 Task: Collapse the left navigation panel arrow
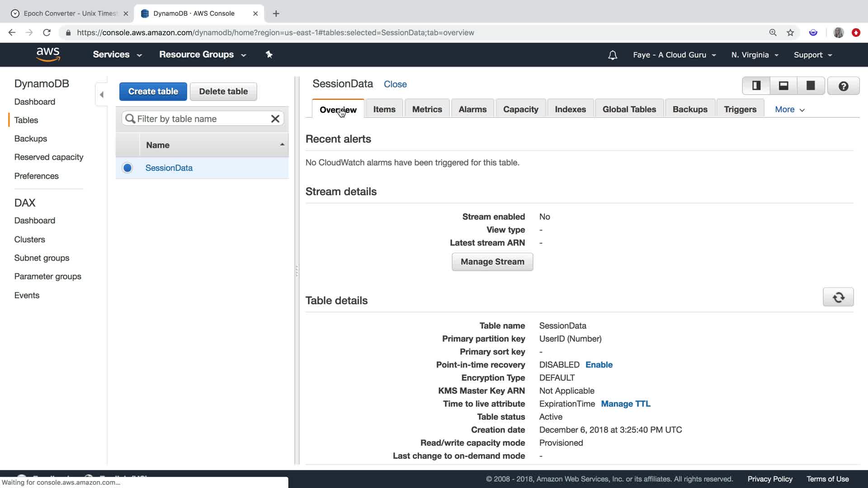(102, 94)
